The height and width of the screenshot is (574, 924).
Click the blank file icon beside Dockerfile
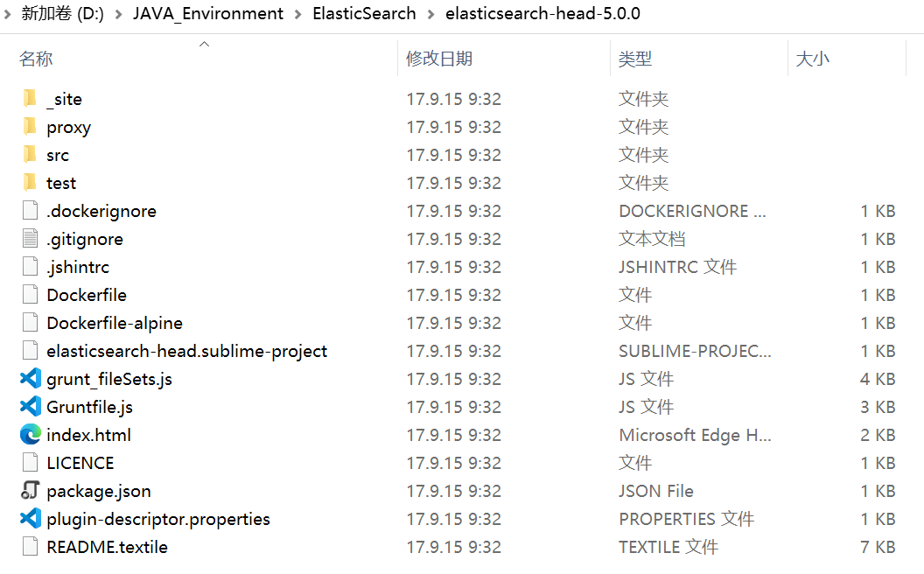31,295
